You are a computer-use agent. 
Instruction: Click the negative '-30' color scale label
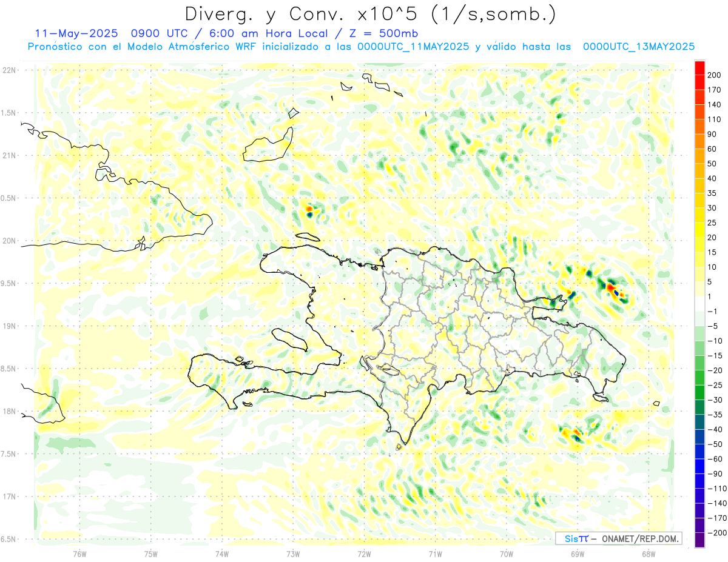(715, 400)
